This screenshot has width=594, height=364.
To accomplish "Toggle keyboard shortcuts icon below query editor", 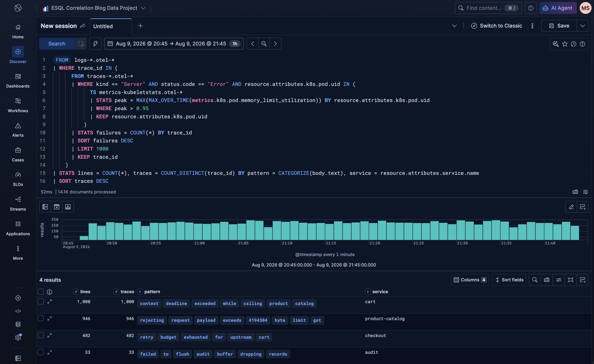I will tap(575, 192).
